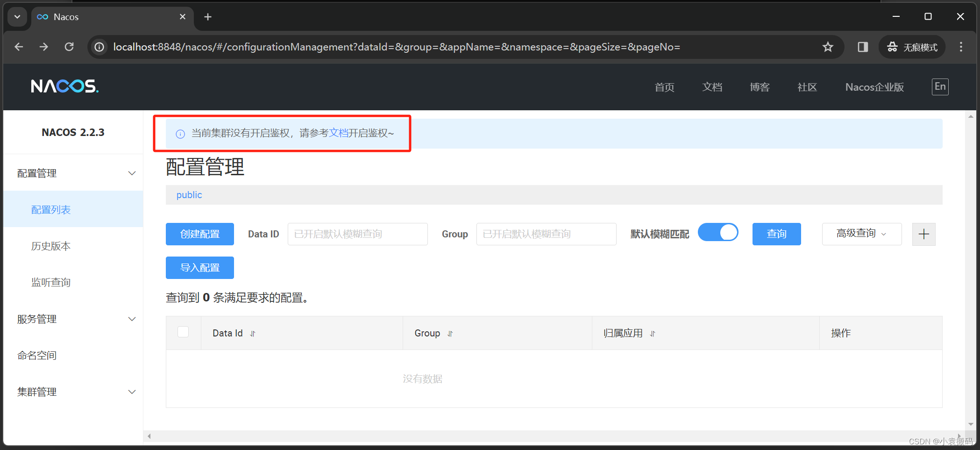Open 社区 in the top navigation
980x450 pixels.
click(807, 87)
